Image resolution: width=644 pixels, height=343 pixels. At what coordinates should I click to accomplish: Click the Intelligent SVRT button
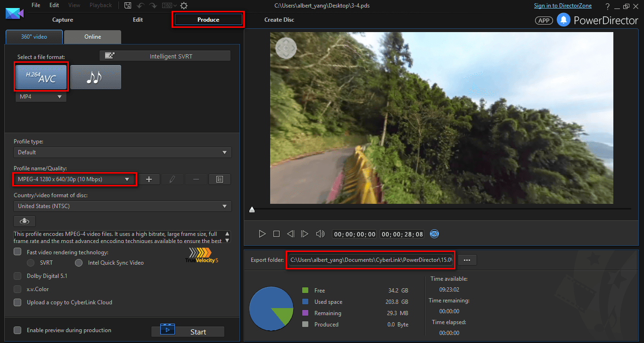click(165, 56)
